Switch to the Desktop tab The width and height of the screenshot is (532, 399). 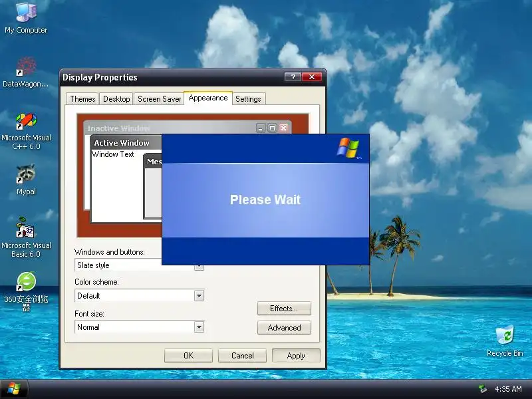pos(116,99)
